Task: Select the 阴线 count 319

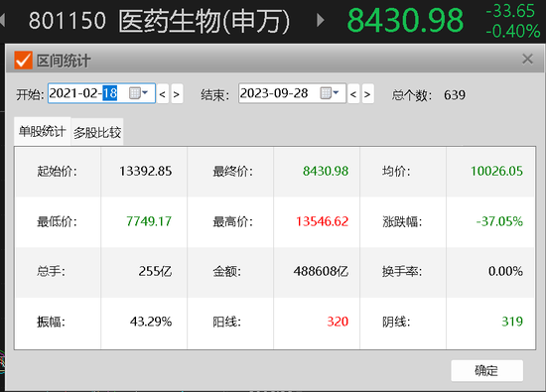Action: 512,322
